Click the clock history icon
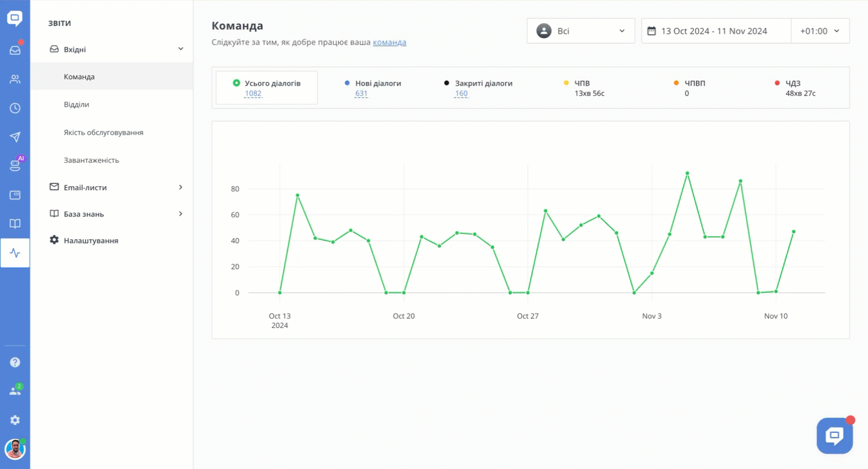 click(15, 108)
